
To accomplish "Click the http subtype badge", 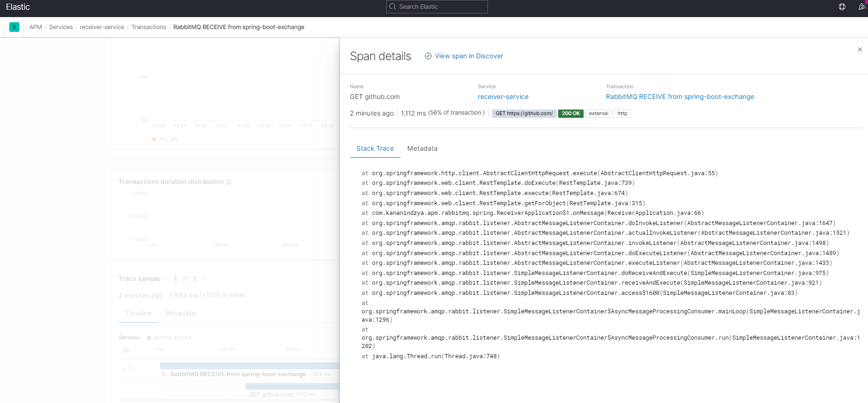I will [x=622, y=113].
